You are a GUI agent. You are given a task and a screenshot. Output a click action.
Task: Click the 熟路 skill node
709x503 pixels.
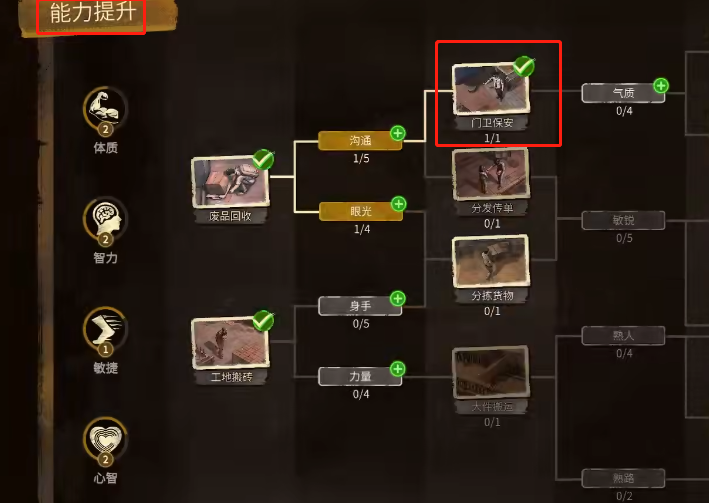click(623, 479)
